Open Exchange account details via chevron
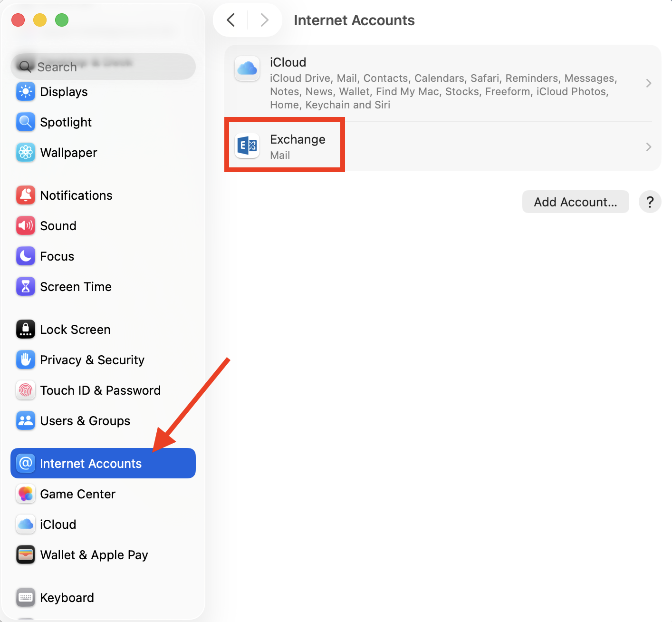672x622 pixels. tap(649, 147)
